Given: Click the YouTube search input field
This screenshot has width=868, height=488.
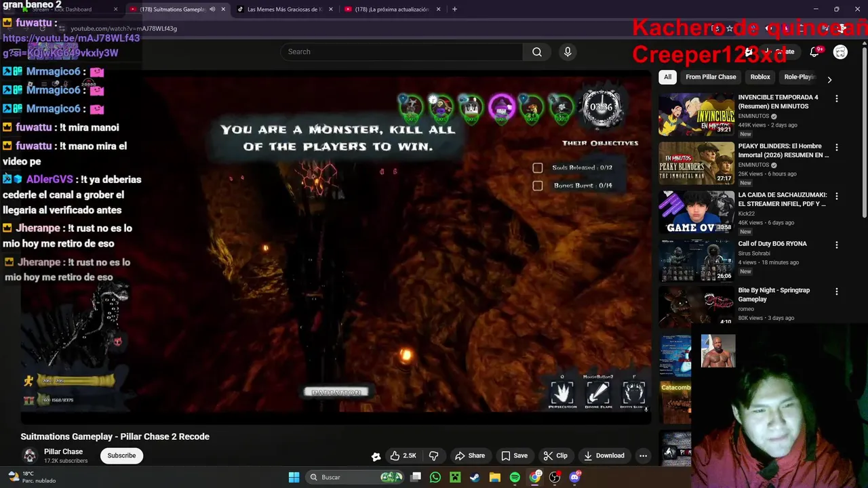Looking at the screenshot, I should coord(401,52).
